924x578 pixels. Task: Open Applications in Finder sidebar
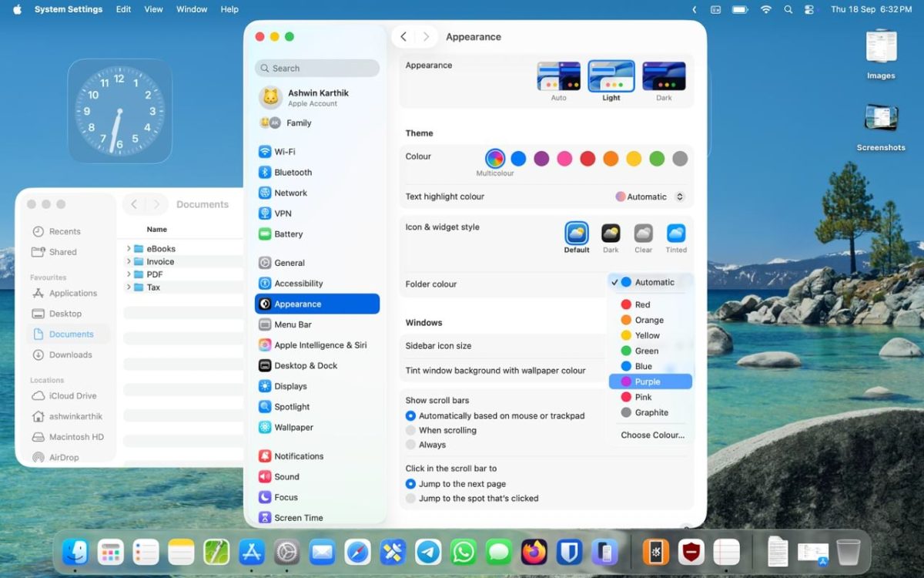point(69,294)
